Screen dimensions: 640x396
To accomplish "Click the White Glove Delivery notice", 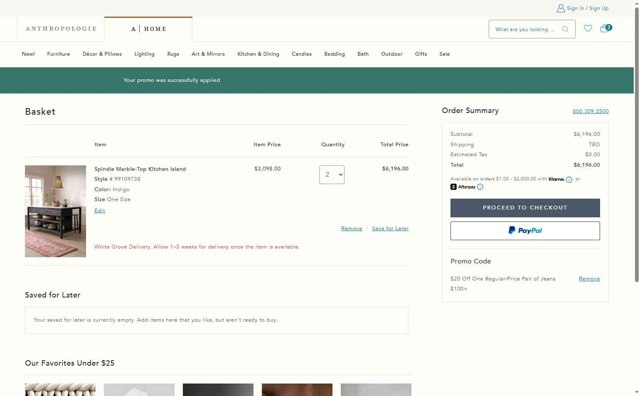I will click(197, 247).
